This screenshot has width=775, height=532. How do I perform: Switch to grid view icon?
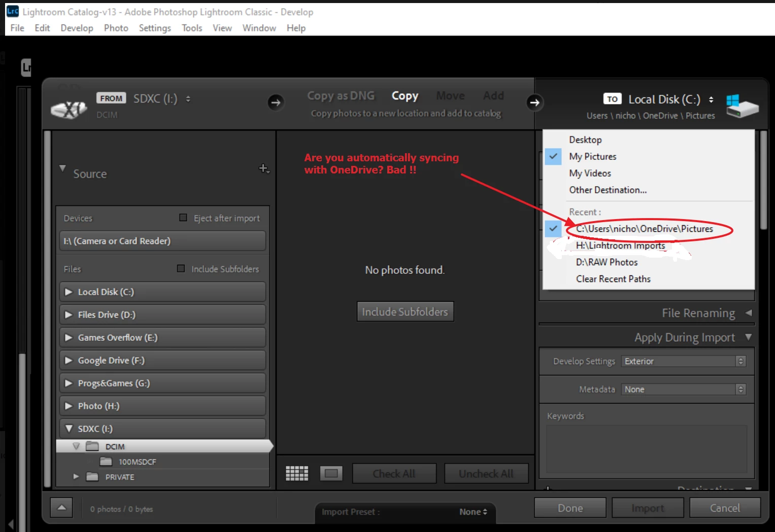[297, 474]
